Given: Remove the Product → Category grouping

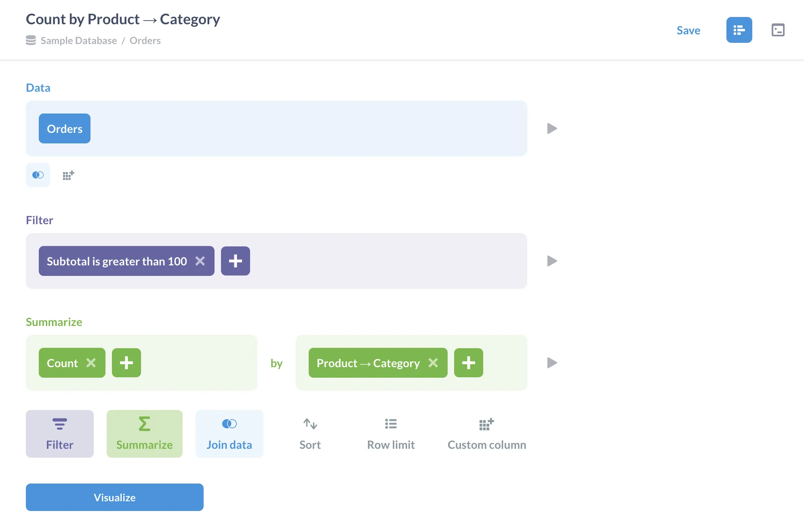Looking at the screenshot, I should (434, 363).
